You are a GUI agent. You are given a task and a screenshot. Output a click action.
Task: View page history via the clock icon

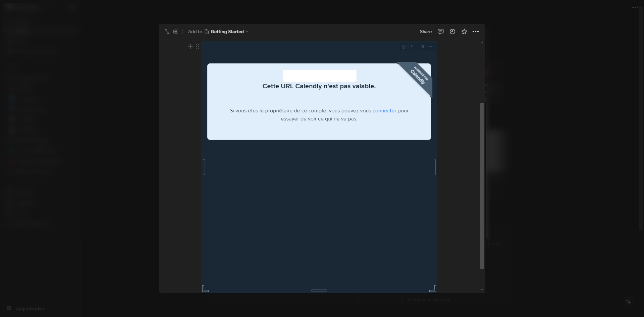tap(452, 32)
